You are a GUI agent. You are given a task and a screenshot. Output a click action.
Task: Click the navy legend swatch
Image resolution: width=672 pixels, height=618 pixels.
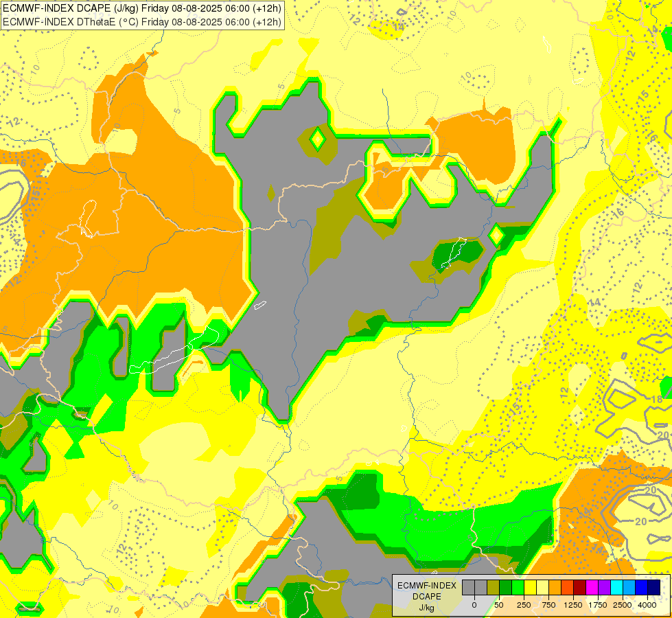click(x=653, y=587)
